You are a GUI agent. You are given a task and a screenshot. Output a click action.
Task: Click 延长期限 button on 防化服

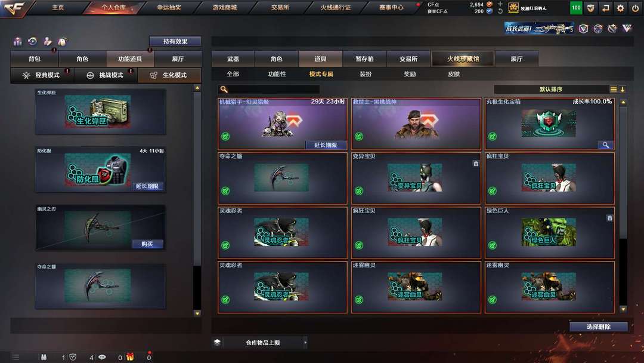click(147, 186)
